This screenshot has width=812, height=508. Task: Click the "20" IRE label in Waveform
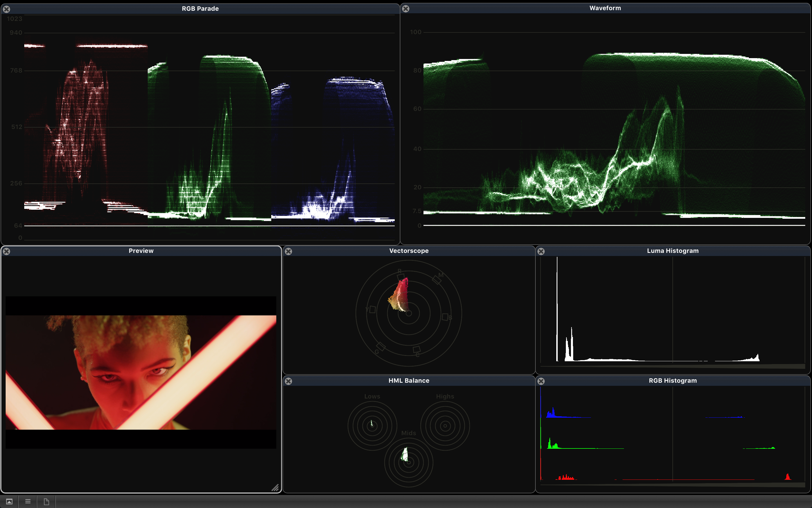pyautogui.click(x=417, y=187)
